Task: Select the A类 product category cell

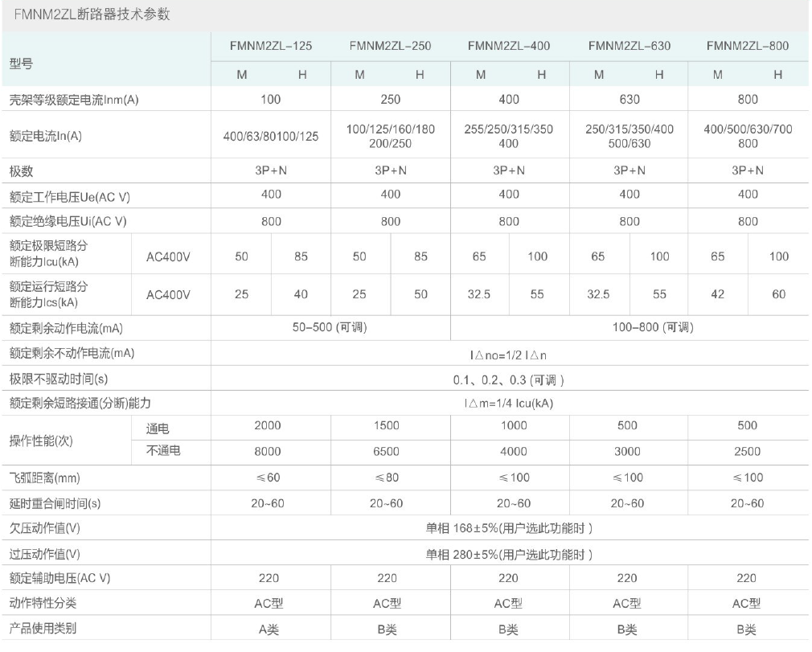Action: point(269,629)
